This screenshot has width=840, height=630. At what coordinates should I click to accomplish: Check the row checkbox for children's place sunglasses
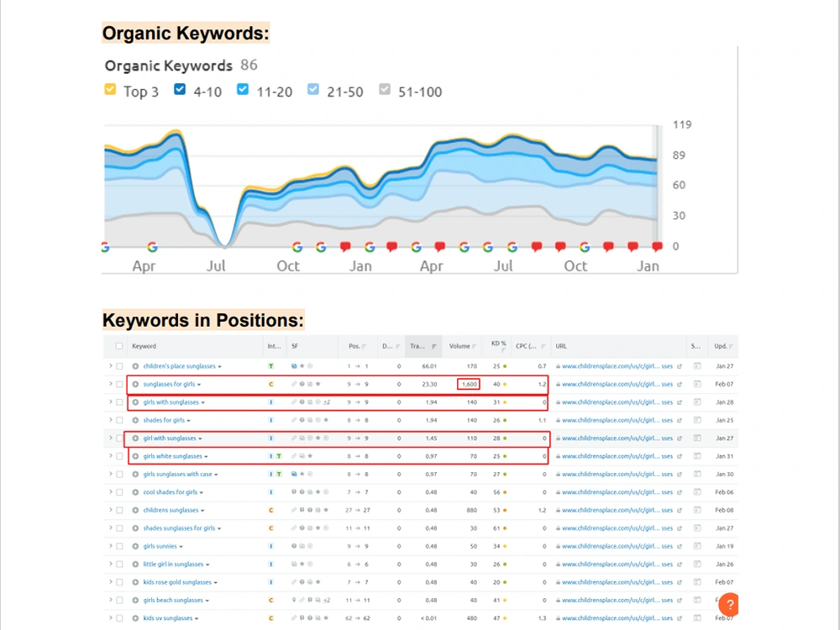coord(119,366)
